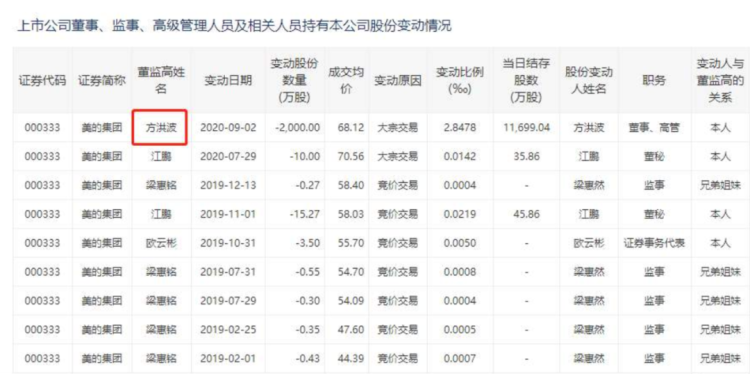This screenshot has height=374, width=750.
Task: Click 方洪波 in the 股份变动人姓名 column
Action: [589, 128]
